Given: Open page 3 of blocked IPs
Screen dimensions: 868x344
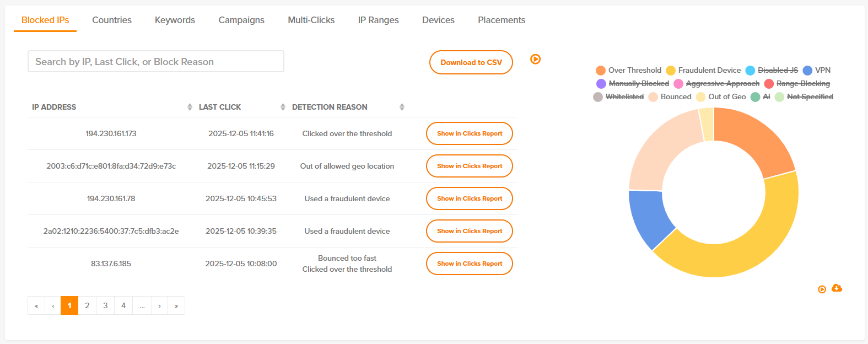Looking at the screenshot, I should coord(105,305).
